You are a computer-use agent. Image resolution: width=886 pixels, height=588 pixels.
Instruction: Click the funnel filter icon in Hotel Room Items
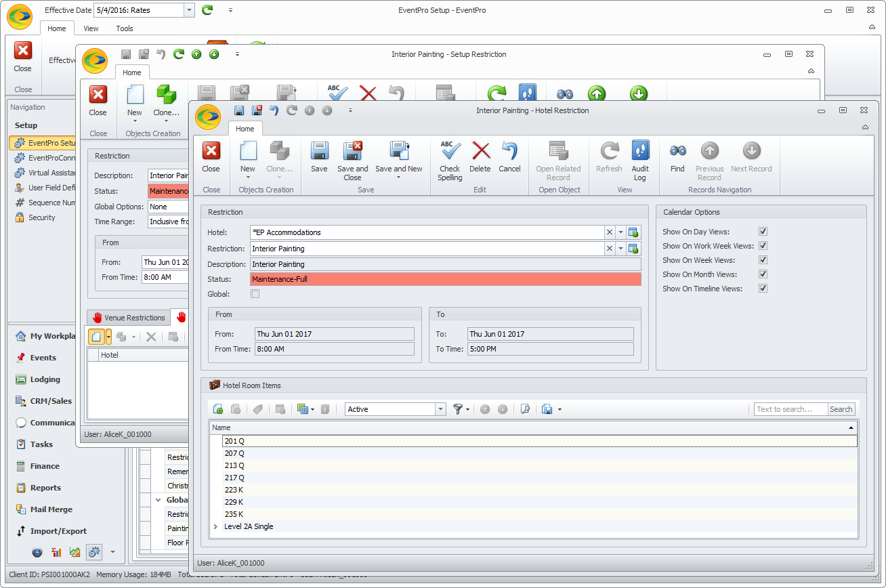[458, 409]
